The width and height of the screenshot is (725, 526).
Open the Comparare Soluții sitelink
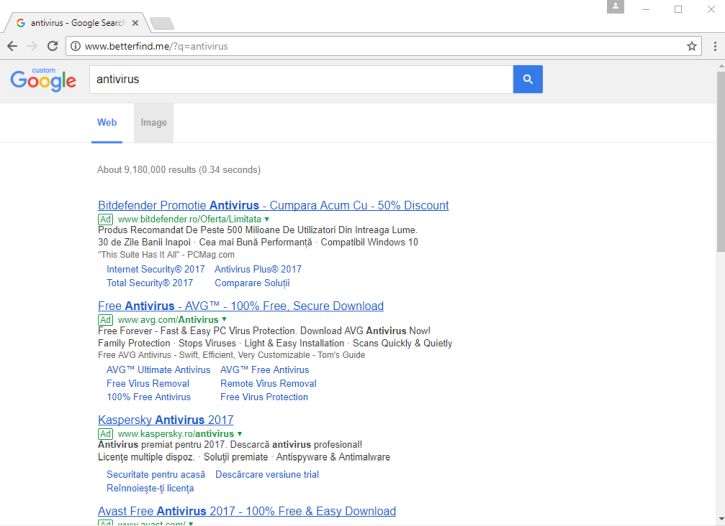252,283
